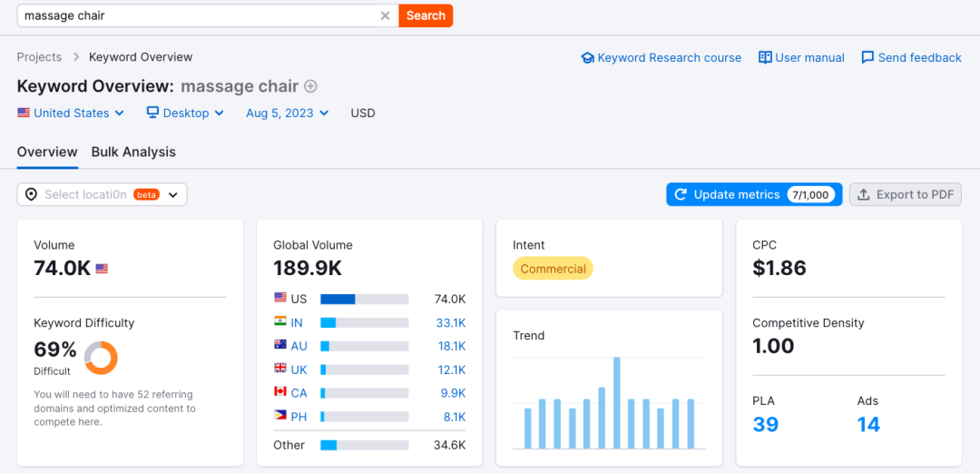
Task: Open the United States country dropdown
Action: tap(70, 113)
